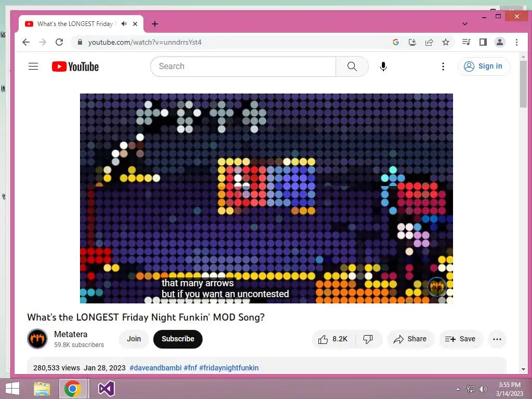This screenshot has height=399, width=532.
Task: Install or download page icon in the address bar
Action: 412,42
